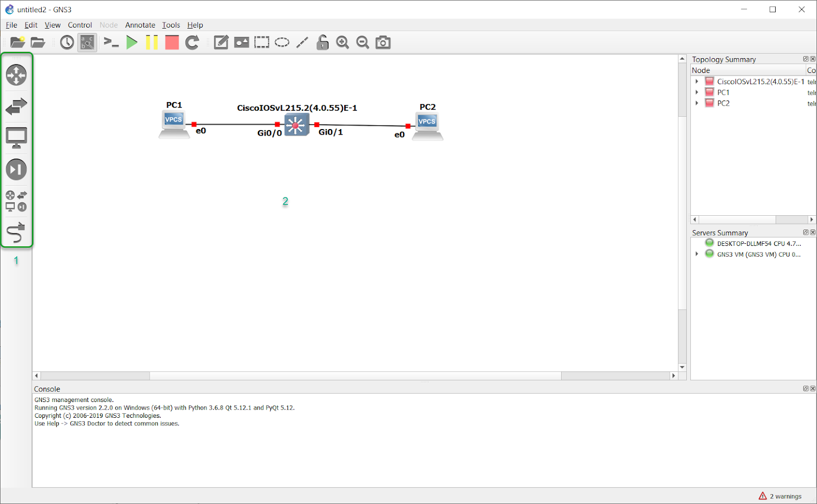This screenshot has height=504, width=817.
Task: Click the New blank project icon
Action: pos(17,42)
